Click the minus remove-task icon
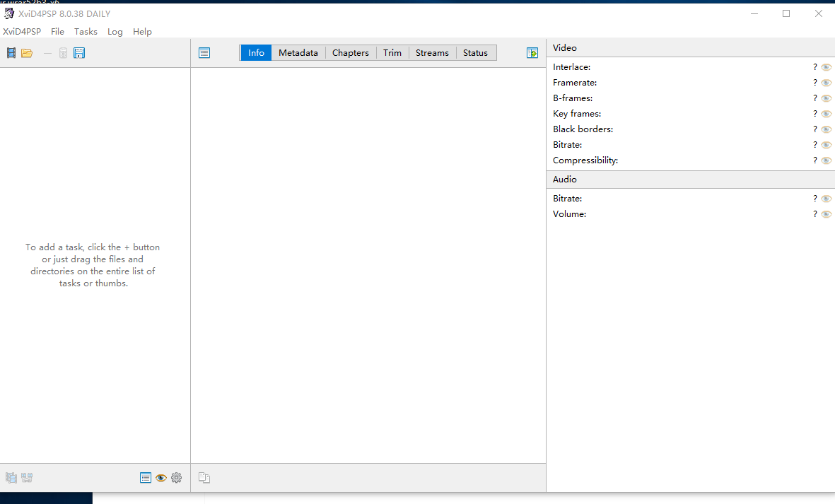The image size is (835, 504). pyautogui.click(x=47, y=53)
